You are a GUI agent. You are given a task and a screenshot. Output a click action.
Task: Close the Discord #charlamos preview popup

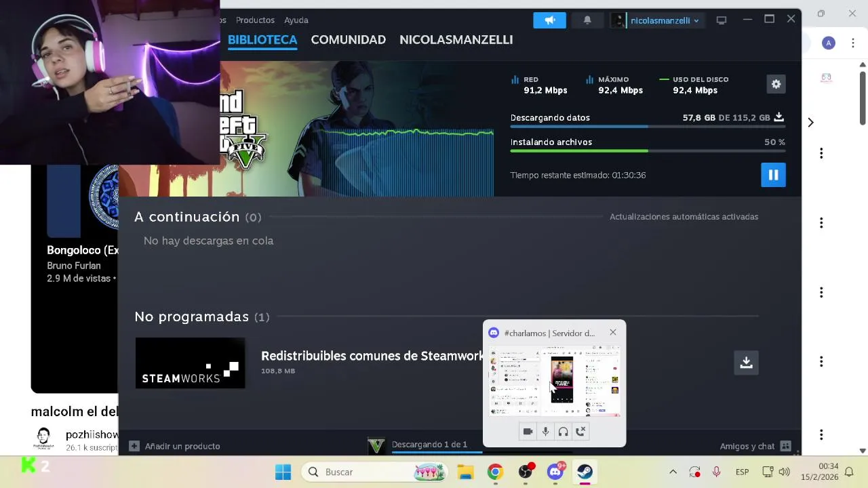[x=613, y=332]
